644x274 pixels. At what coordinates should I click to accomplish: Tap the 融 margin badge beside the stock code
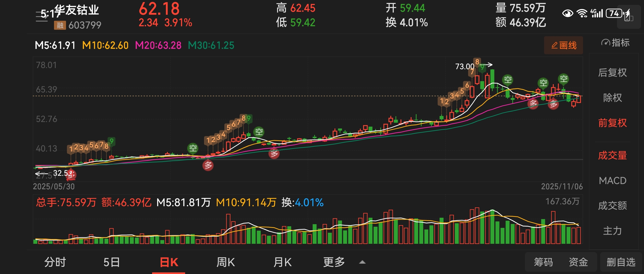tap(60, 25)
